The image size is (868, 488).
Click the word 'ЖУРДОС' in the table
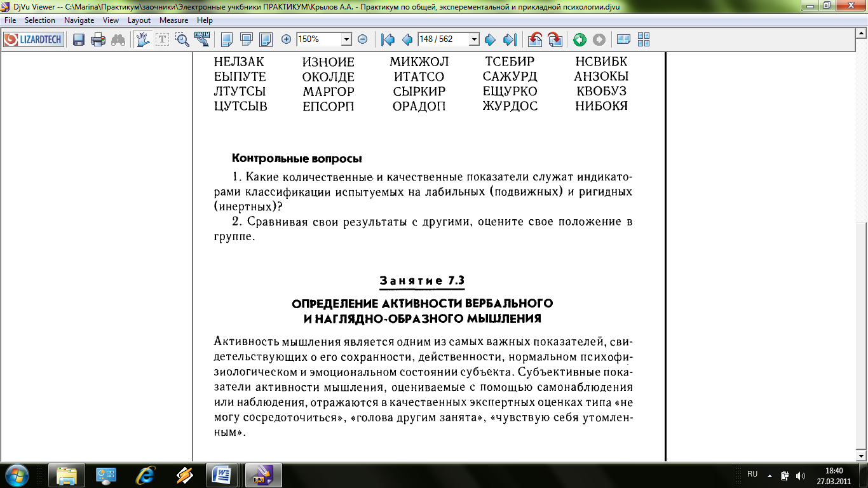(510, 106)
